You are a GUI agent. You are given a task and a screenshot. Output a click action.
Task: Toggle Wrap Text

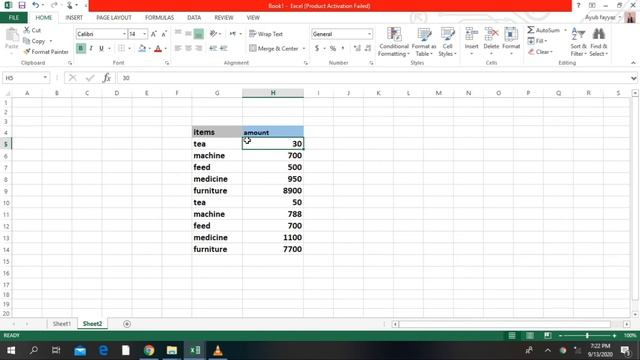point(266,34)
